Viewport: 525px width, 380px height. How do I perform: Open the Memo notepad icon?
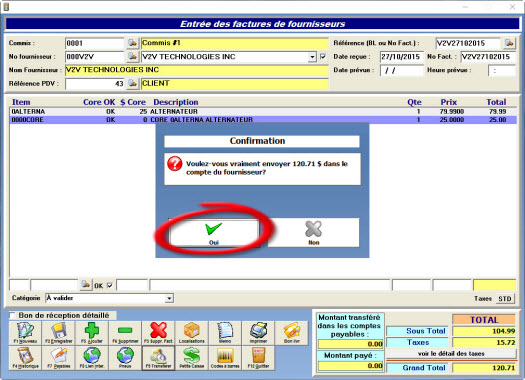pos(225,333)
